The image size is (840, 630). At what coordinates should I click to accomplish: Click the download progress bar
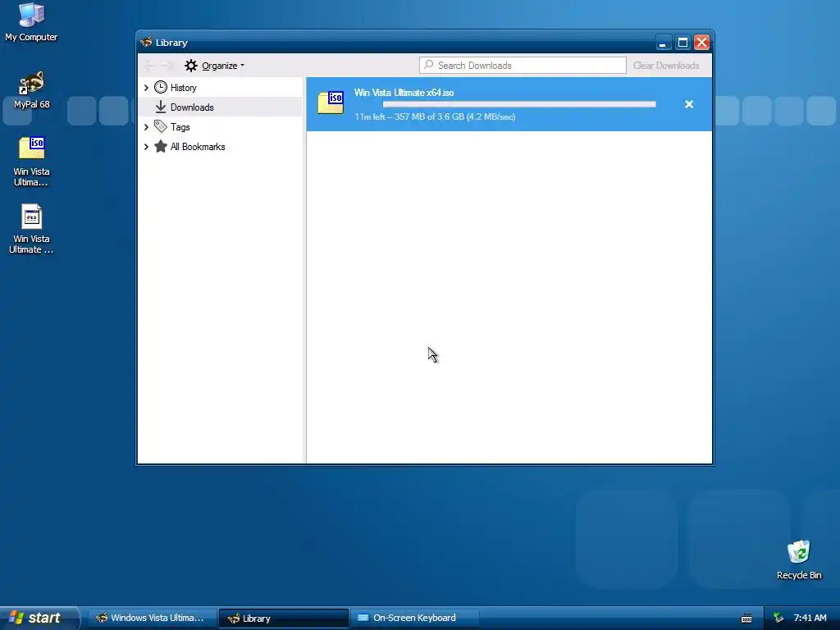click(x=519, y=104)
